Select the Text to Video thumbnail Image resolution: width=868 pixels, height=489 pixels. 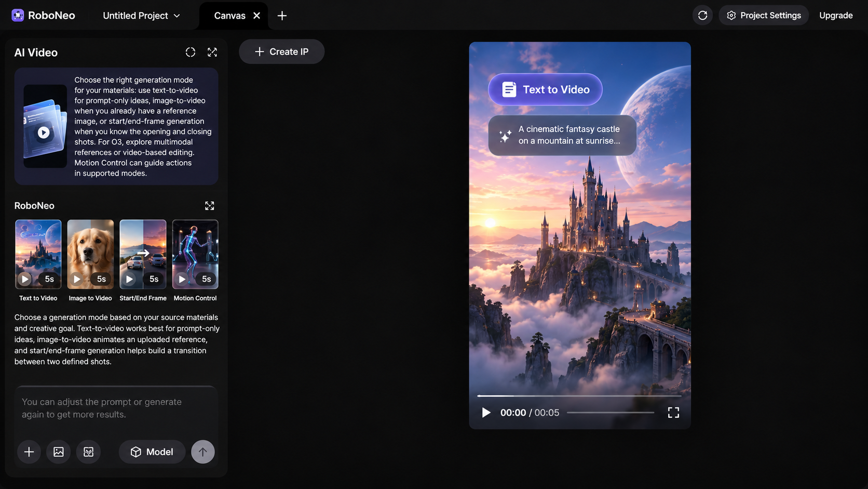tap(38, 254)
